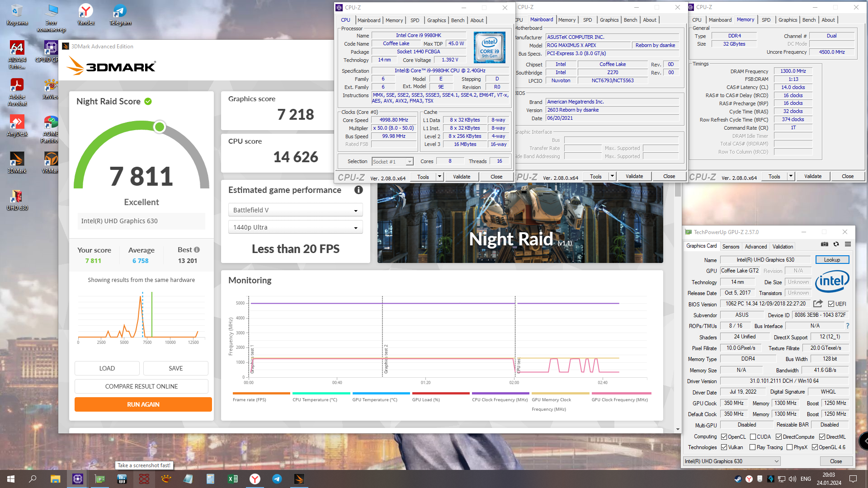This screenshot has height=488, width=868.
Task: Switch to the SPD tab in middle CPU-Z window
Action: pos(587,20)
